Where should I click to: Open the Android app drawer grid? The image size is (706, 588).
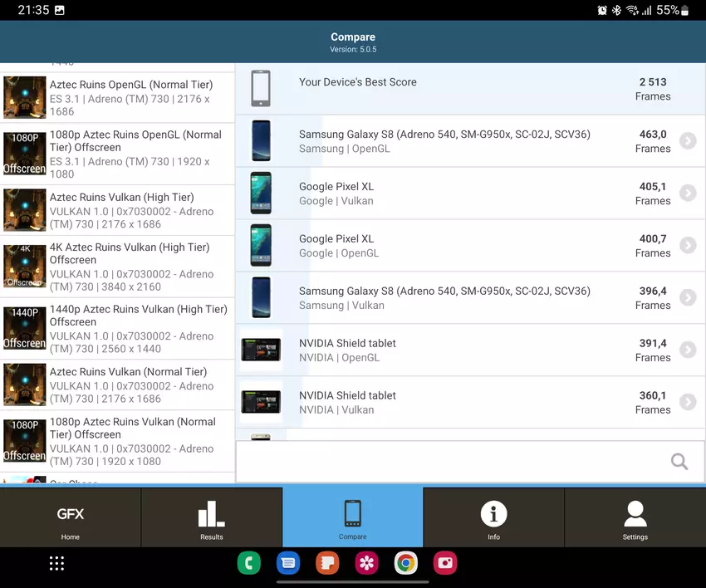(56, 563)
